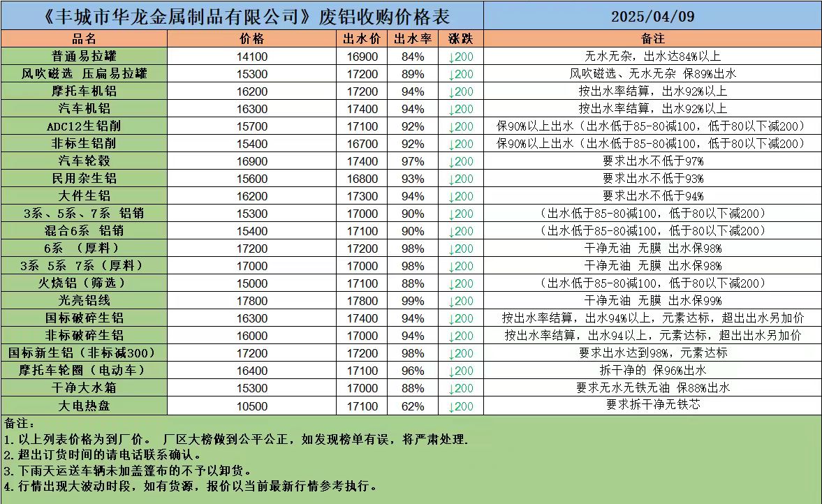The image size is (822, 504).
Task: Click the 干净大水箱 product cell
Action: (x=85, y=387)
